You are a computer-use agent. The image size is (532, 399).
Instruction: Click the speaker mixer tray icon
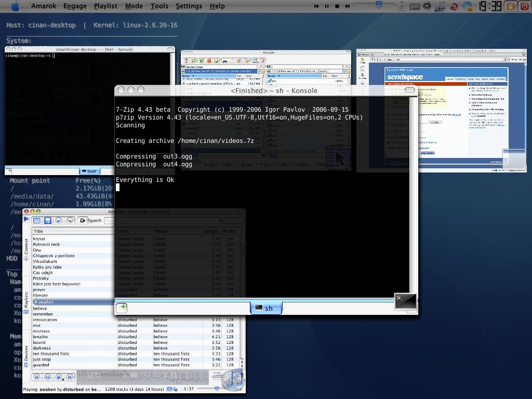pos(427,6)
